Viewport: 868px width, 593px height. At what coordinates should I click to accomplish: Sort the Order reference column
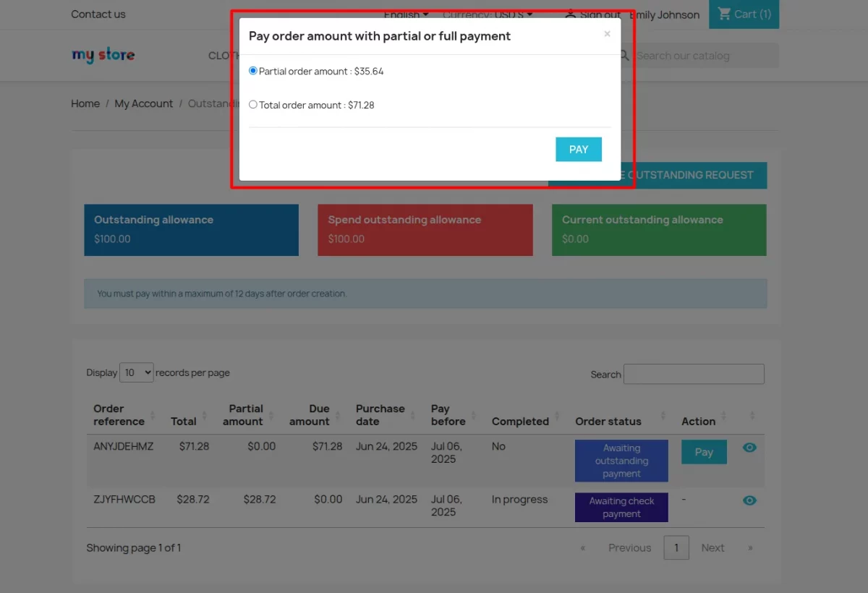152,414
